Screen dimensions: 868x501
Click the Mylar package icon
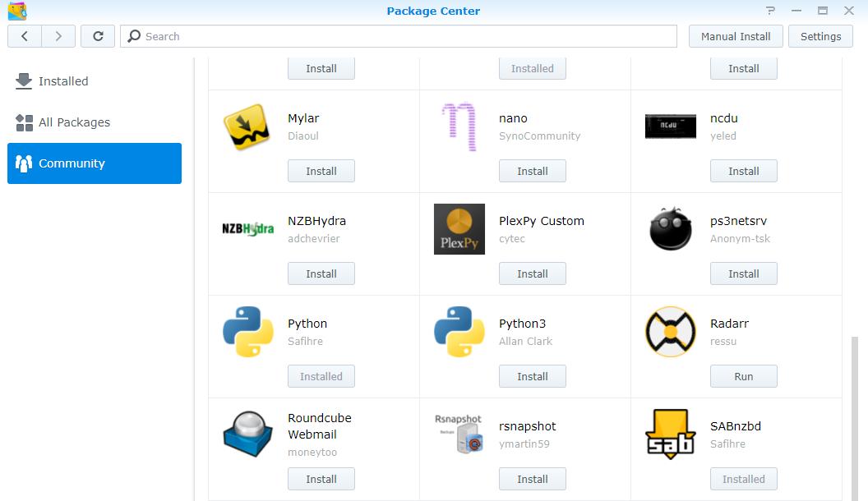[247, 126]
